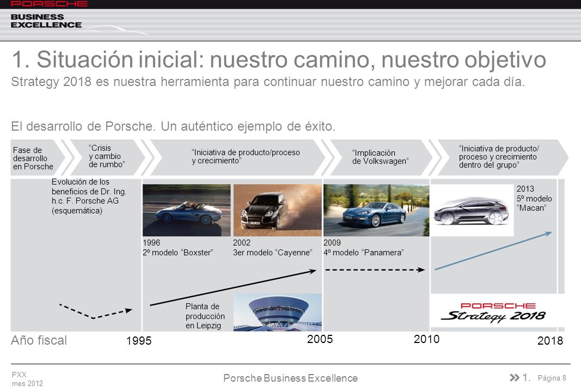
Task: Click the solid black rising arrow
Action: 233,288
